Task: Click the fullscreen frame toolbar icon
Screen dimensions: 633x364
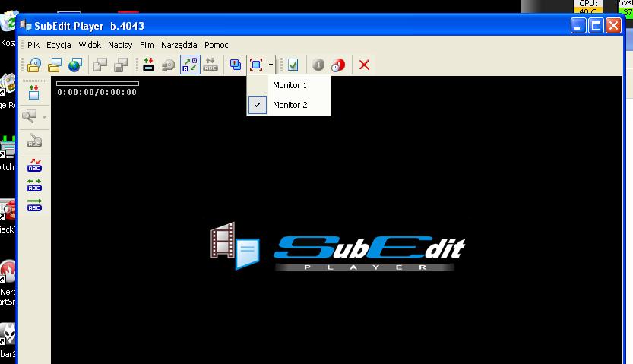Action: [x=256, y=65]
